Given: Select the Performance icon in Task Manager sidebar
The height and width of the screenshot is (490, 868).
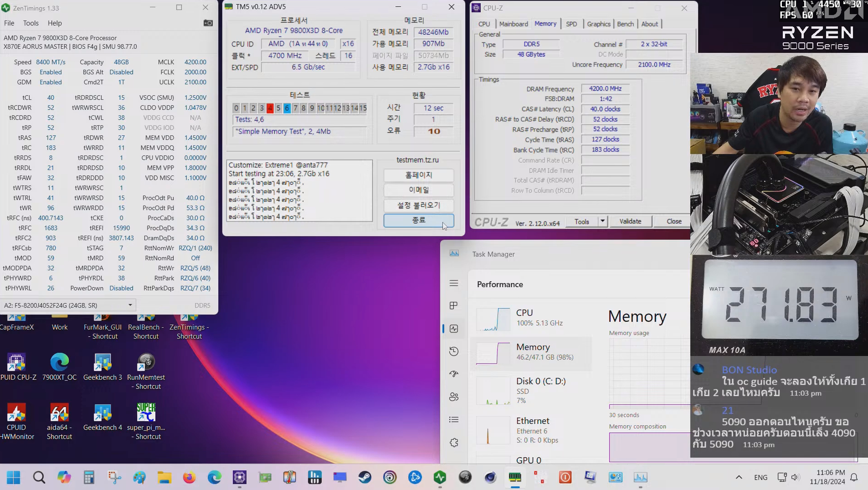Looking at the screenshot, I should point(454,329).
